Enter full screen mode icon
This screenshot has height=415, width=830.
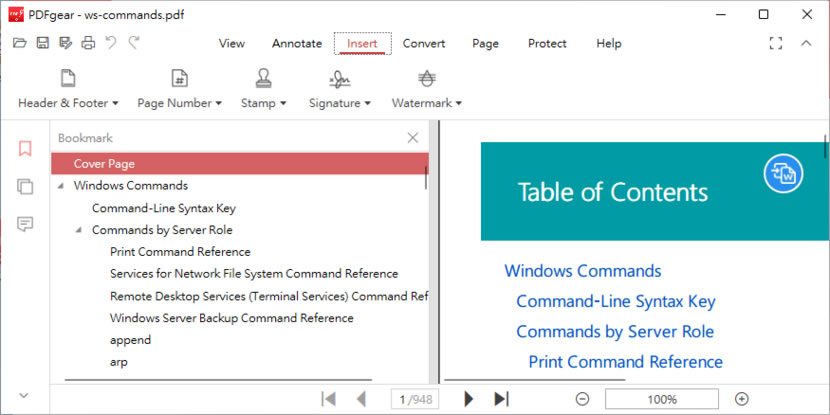(775, 43)
